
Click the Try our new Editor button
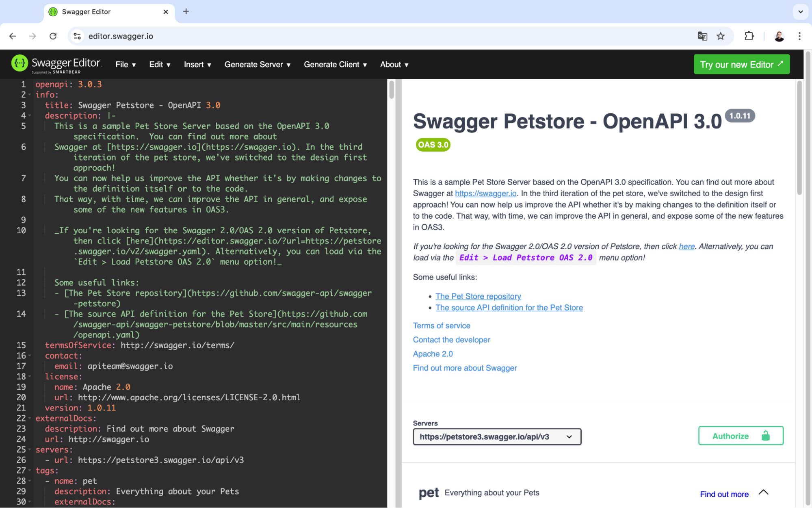(741, 64)
